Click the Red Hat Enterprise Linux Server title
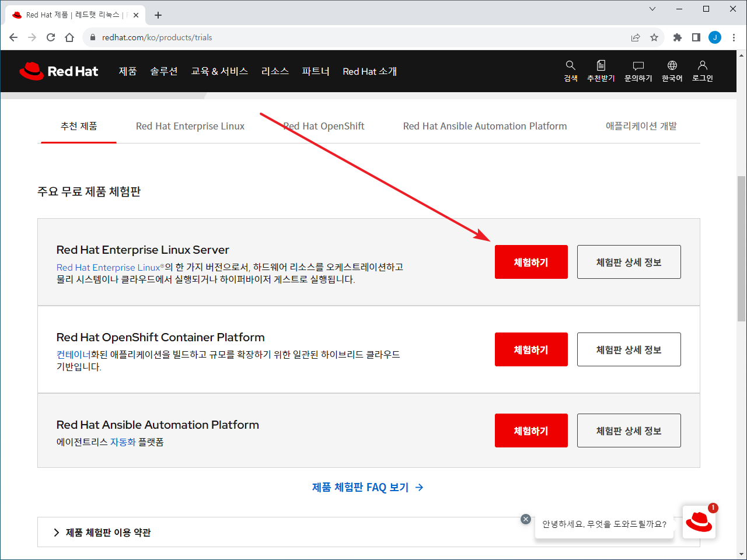 (x=142, y=250)
